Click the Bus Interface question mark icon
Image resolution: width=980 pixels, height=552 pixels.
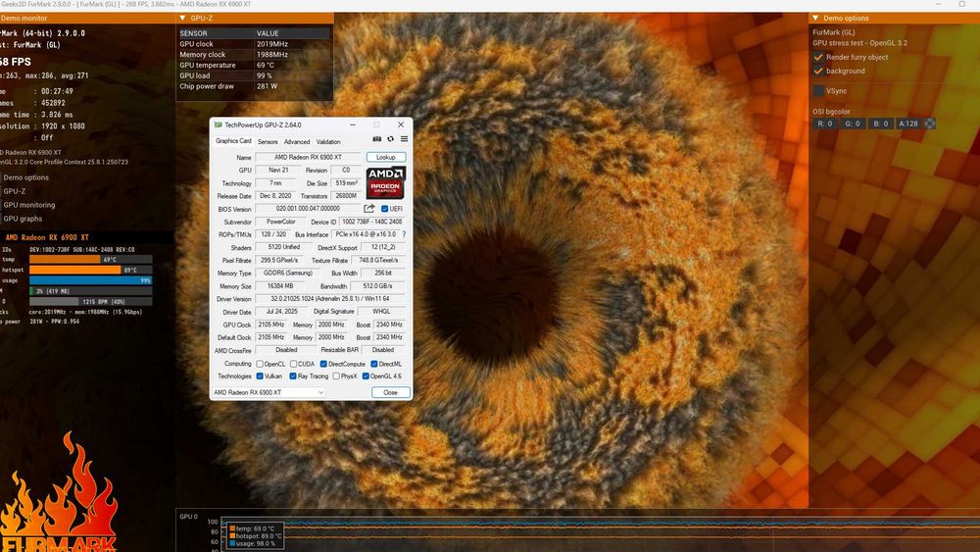[405, 234]
